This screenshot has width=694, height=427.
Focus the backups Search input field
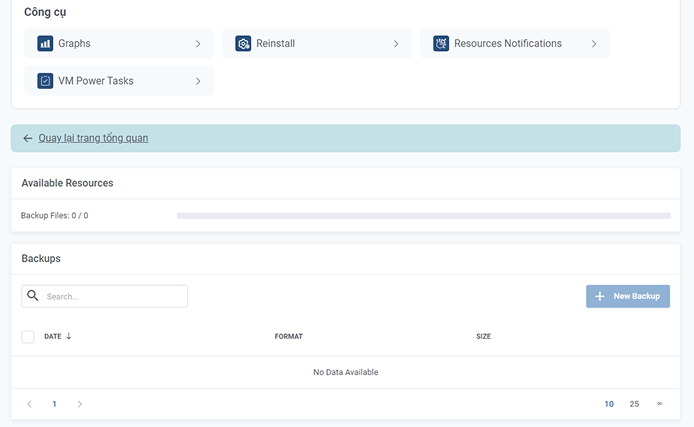112,296
